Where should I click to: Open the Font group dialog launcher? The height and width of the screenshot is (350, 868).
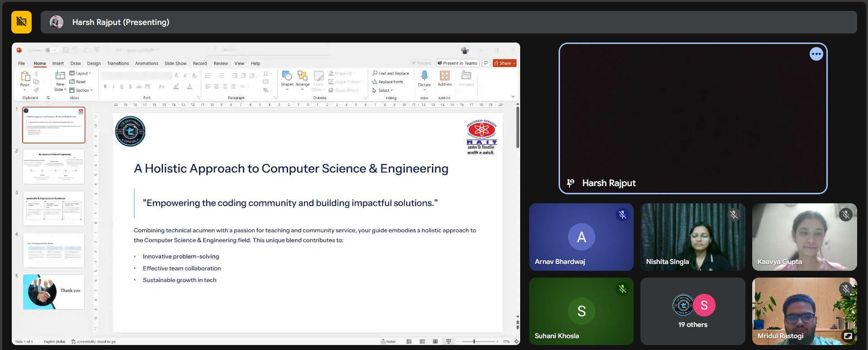199,98
